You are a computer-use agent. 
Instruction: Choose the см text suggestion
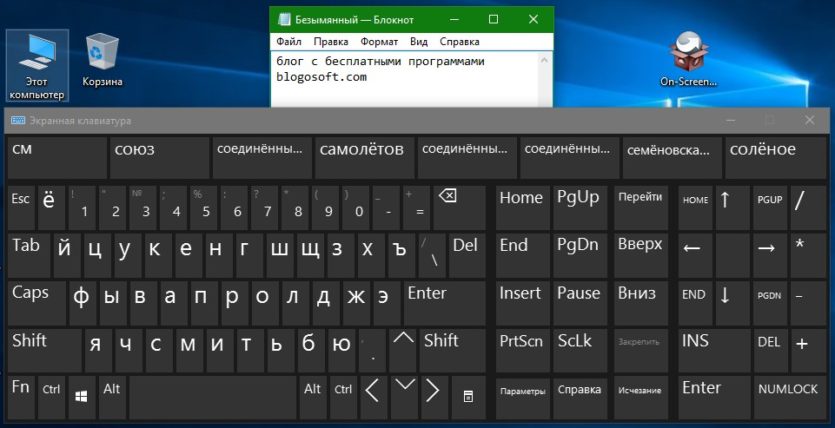click(x=57, y=158)
